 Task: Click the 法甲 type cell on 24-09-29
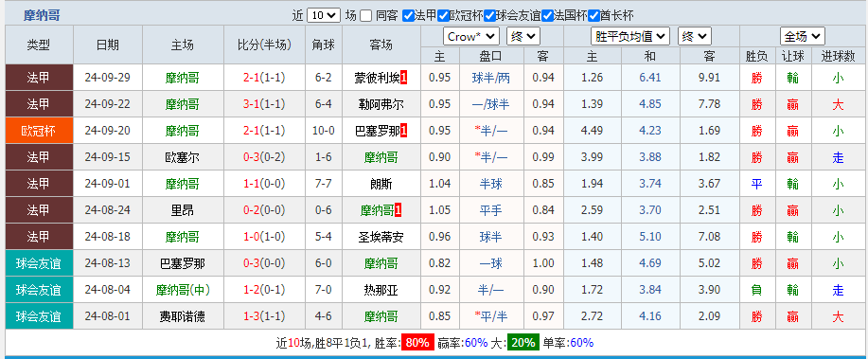click(x=39, y=78)
